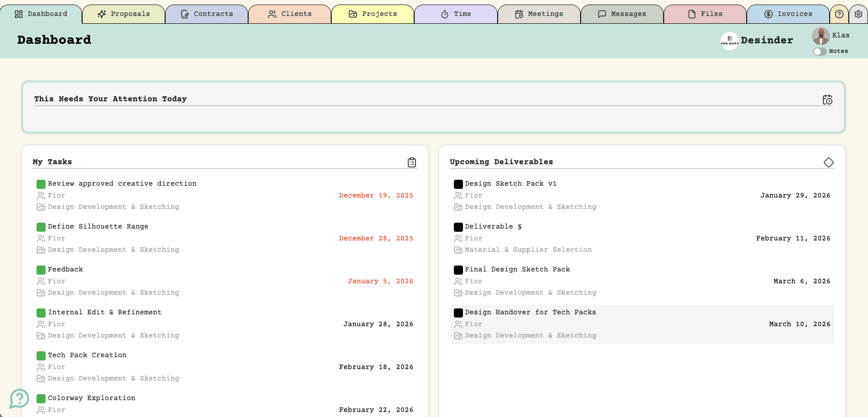868x417 pixels.
Task: Click green status square for Review approved creative direction
Action: coord(41,184)
